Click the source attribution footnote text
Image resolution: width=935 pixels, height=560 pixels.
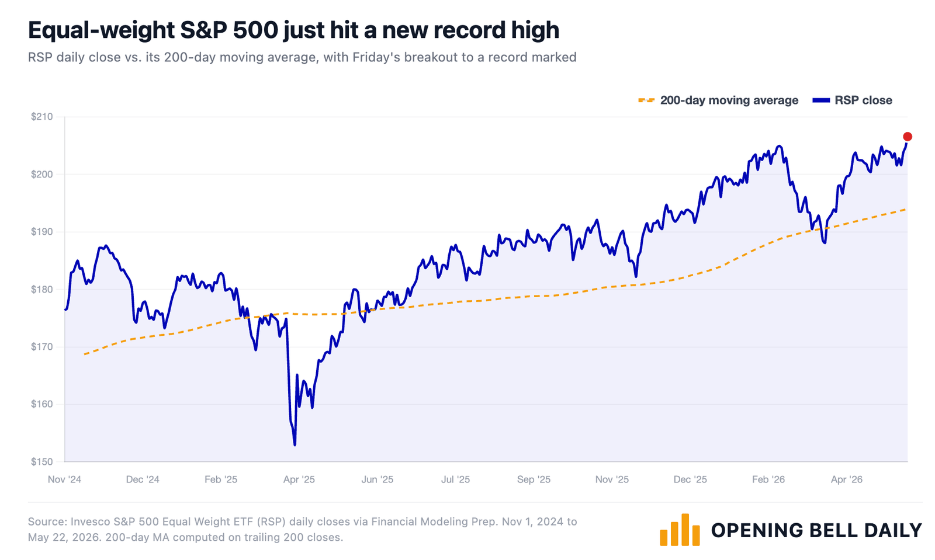point(302,530)
